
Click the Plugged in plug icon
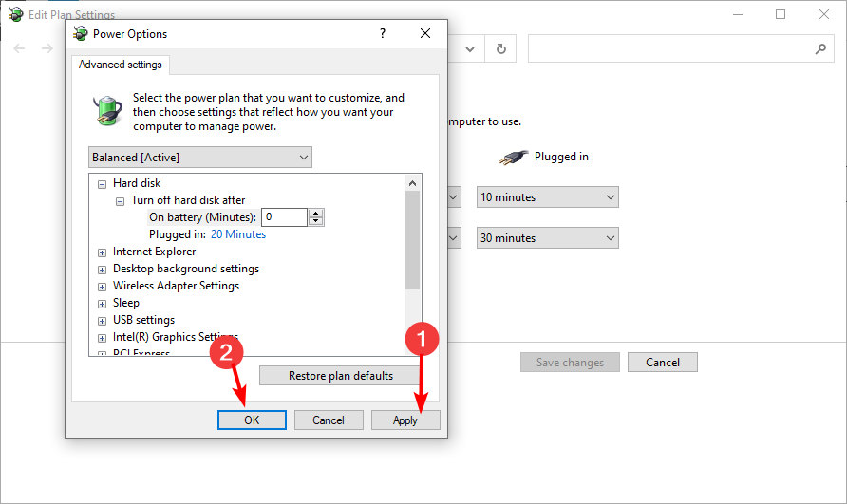pos(513,158)
